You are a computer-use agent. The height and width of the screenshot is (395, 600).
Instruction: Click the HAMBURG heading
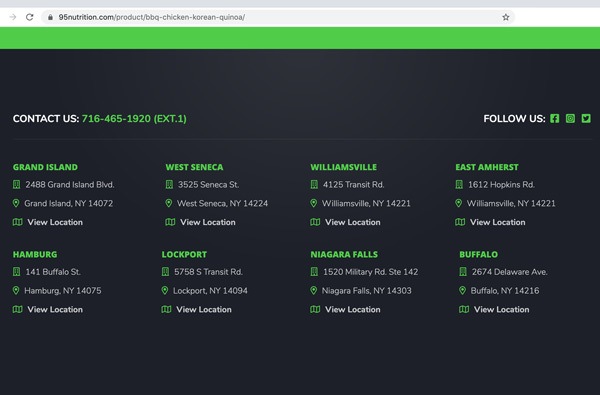click(x=35, y=255)
